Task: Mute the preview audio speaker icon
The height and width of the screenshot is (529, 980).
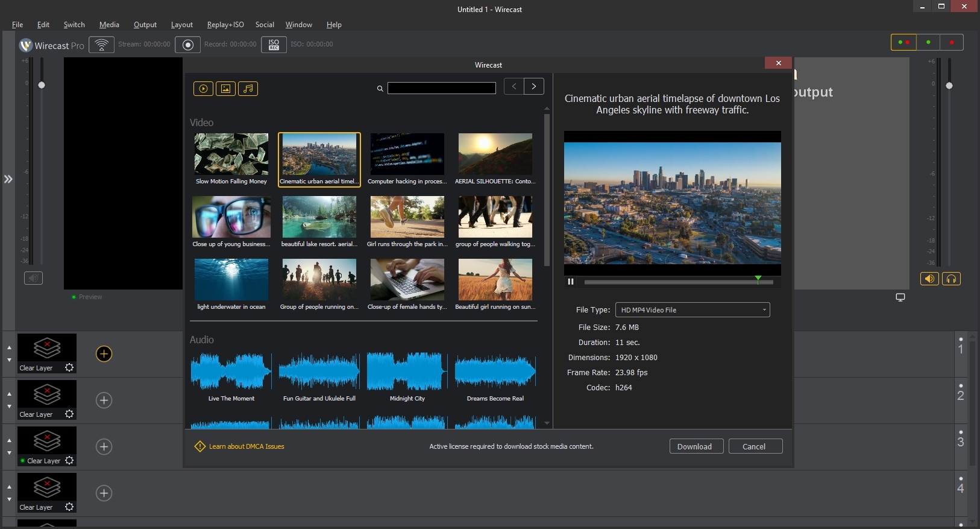Action: [x=33, y=278]
